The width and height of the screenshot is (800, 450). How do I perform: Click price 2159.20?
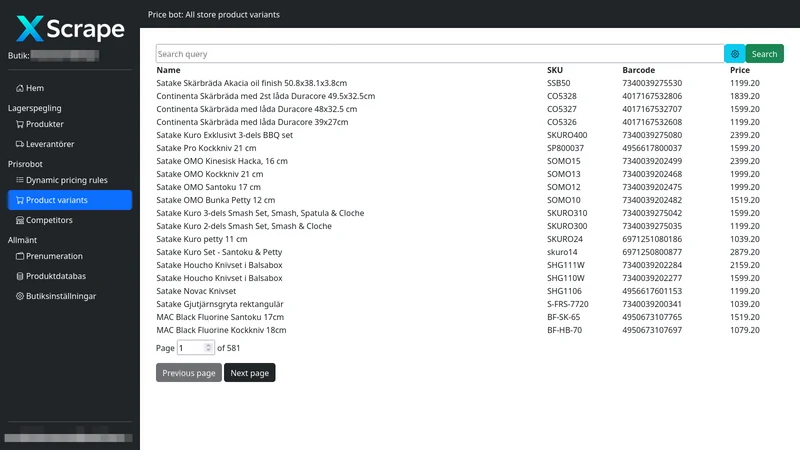pos(744,265)
